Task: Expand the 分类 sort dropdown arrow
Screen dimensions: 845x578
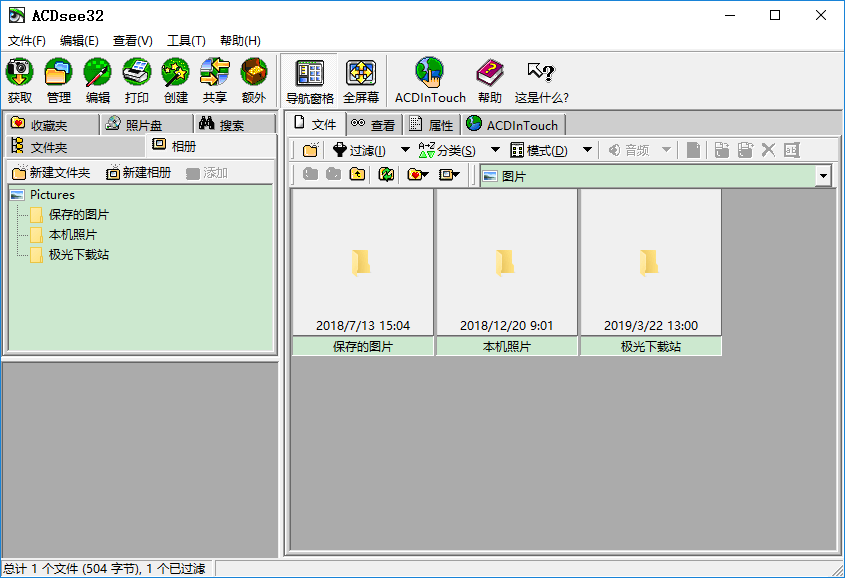Action: click(x=495, y=150)
